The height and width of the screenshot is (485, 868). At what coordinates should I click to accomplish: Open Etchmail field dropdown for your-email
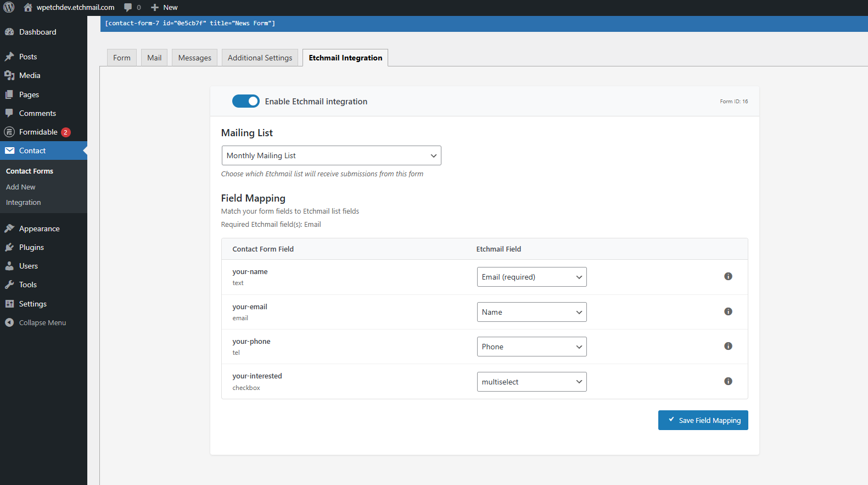(x=531, y=312)
